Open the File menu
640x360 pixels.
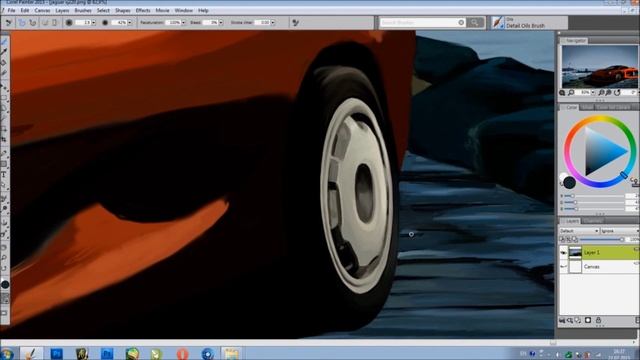coord(11,11)
